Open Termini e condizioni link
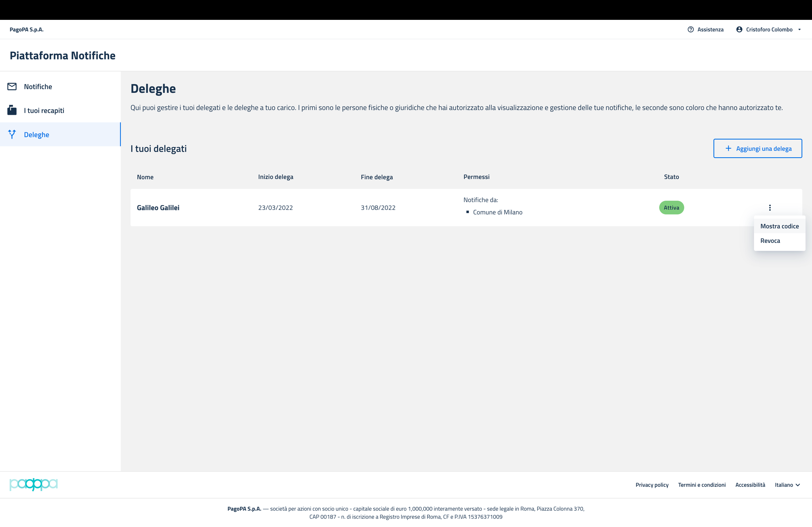This screenshot has height=527, width=812. 701,485
